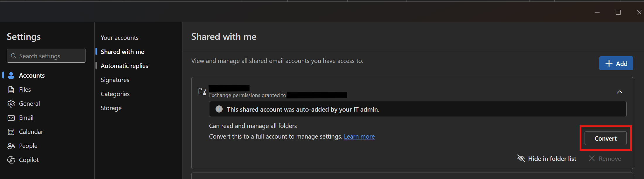This screenshot has width=644, height=179.
Task: Click the Add label on blue button
Action: [621, 64]
